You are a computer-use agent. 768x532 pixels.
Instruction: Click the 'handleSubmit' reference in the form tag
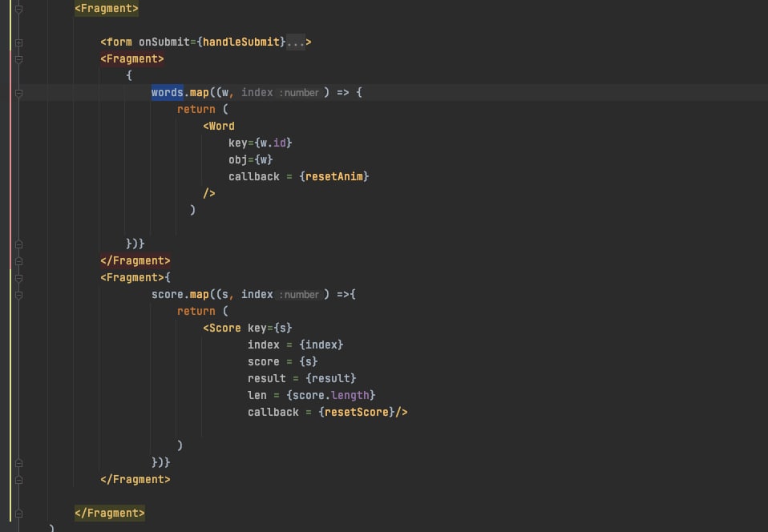241,42
